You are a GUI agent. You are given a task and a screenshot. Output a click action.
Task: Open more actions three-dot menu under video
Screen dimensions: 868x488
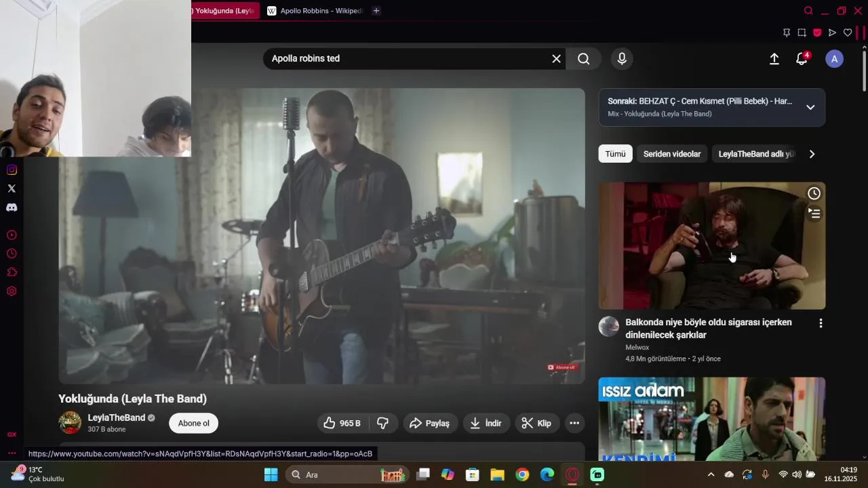574,423
